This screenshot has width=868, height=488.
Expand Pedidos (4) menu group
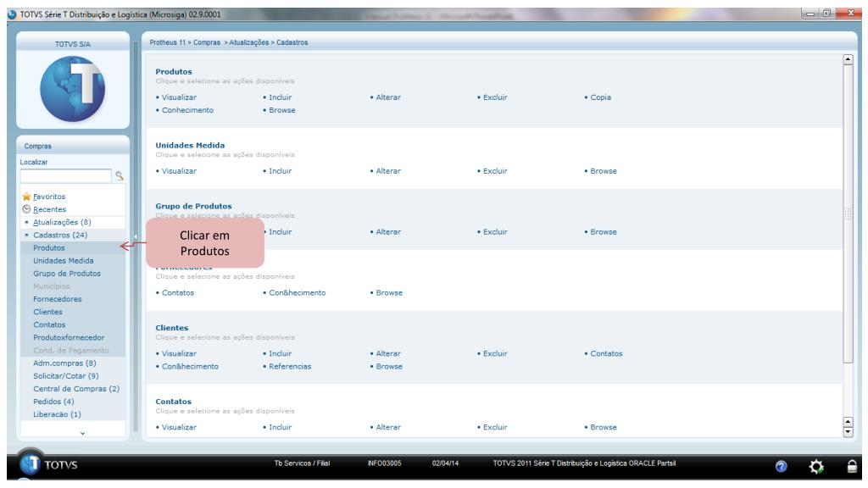53,401
